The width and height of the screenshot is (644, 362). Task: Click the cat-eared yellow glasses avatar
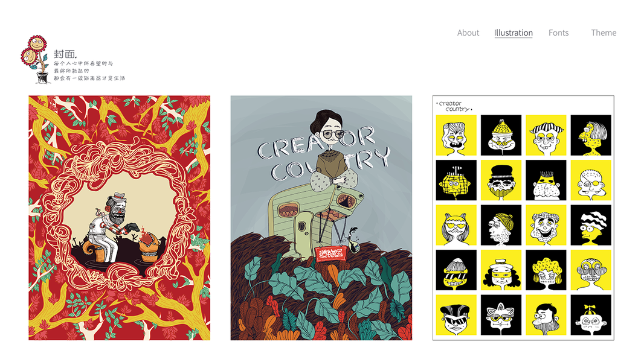(456, 225)
